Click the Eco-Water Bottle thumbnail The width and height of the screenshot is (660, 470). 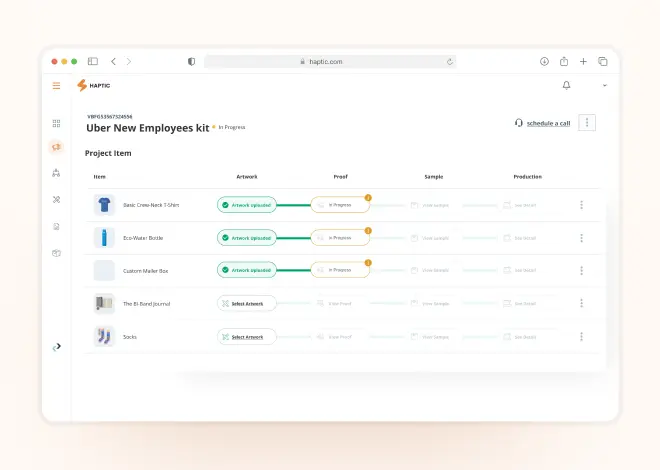point(104,238)
